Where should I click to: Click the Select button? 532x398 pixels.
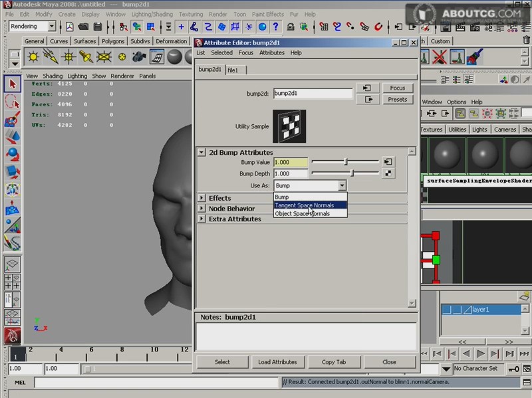(x=222, y=362)
